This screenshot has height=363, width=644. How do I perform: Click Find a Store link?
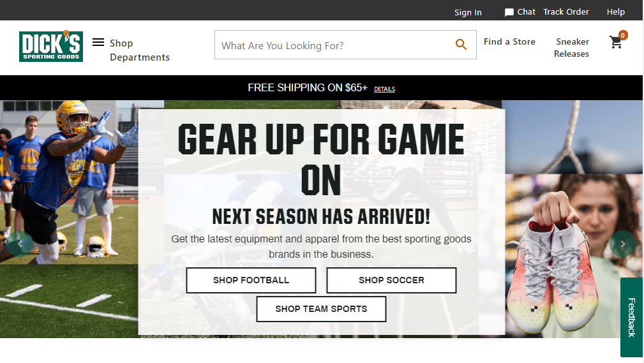[509, 41]
